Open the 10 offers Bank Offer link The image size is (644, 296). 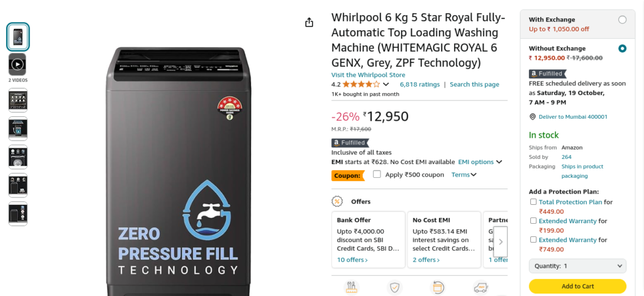[x=352, y=260]
